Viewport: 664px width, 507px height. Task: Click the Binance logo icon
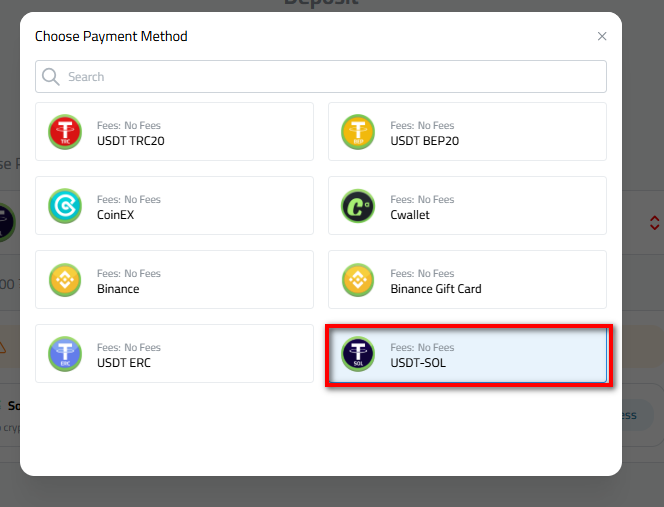65,280
